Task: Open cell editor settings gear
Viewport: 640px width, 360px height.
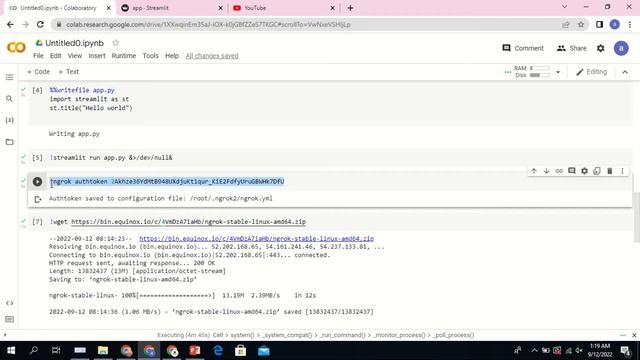Action: 584,171
